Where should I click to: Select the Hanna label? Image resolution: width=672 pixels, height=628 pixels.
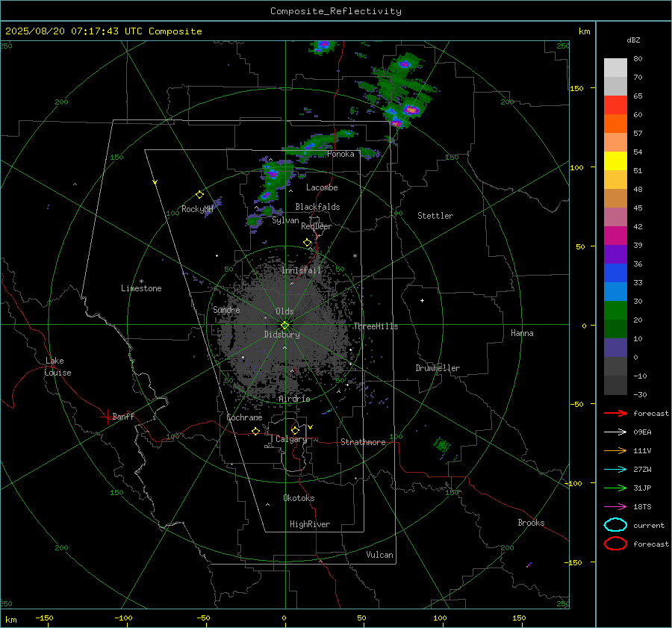point(522,333)
